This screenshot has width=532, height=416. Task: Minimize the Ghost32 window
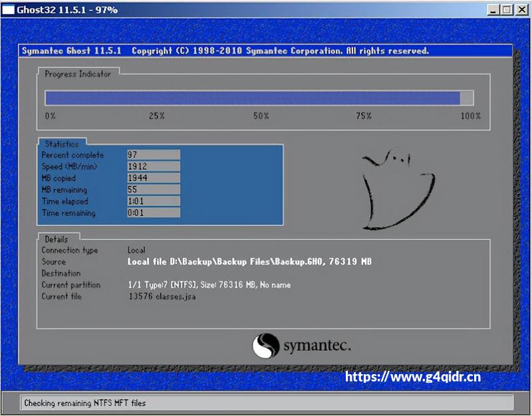493,9
